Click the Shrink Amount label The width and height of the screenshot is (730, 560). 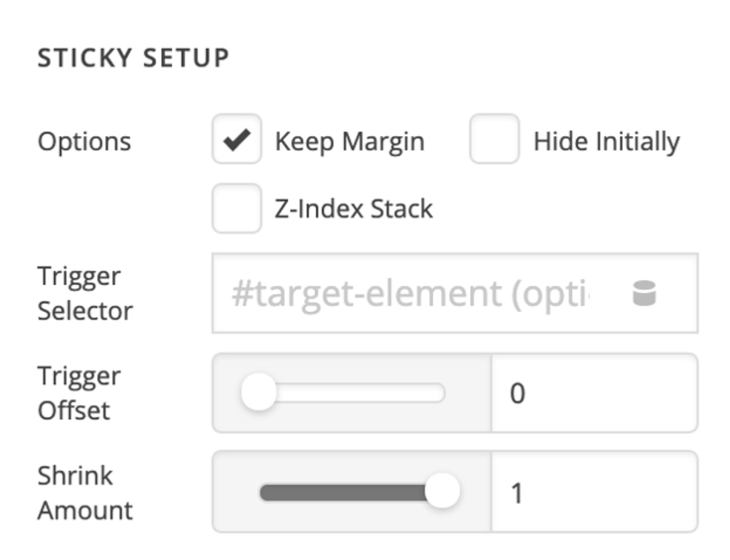pyautogui.click(x=85, y=492)
